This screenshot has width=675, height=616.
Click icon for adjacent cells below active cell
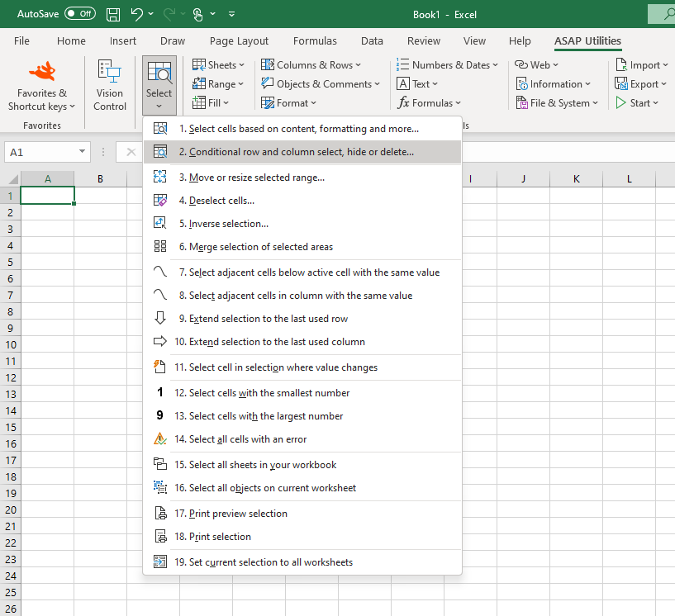(x=160, y=272)
